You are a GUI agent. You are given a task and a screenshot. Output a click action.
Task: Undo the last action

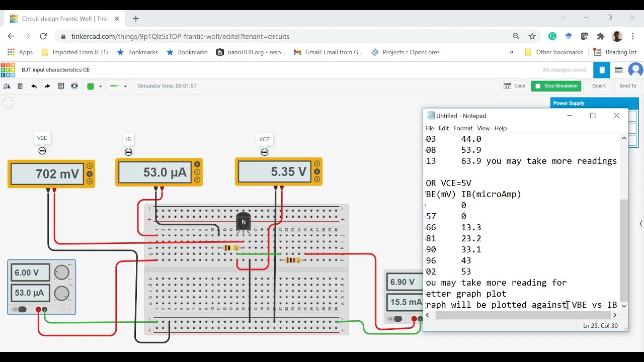(x=34, y=86)
